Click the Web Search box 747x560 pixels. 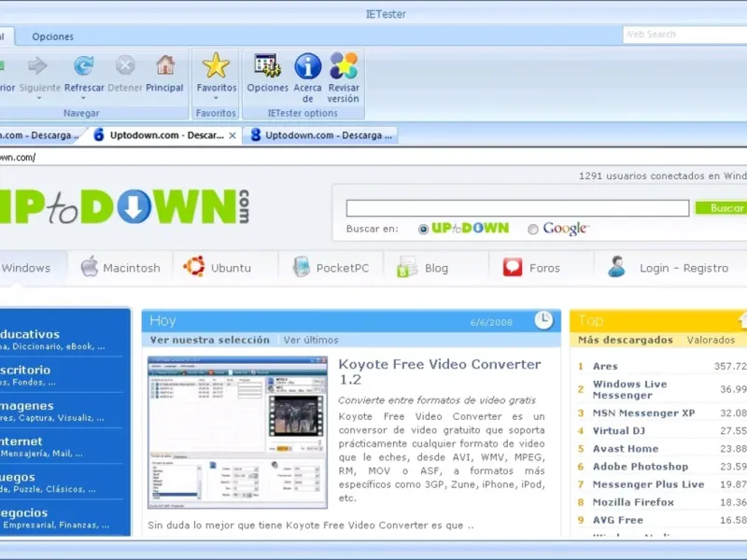click(x=685, y=35)
